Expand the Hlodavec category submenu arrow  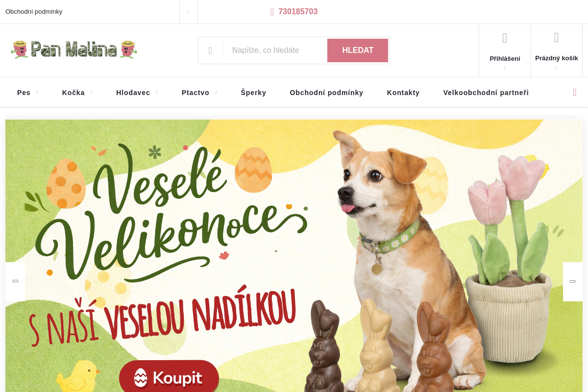(x=157, y=93)
